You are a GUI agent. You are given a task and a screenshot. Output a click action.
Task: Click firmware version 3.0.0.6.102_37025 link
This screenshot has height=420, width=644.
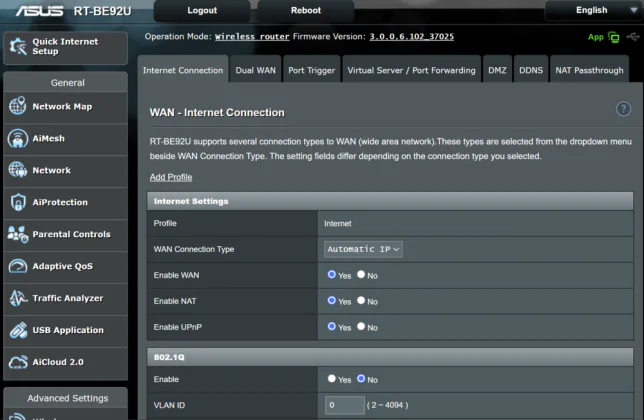pyautogui.click(x=412, y=37)
